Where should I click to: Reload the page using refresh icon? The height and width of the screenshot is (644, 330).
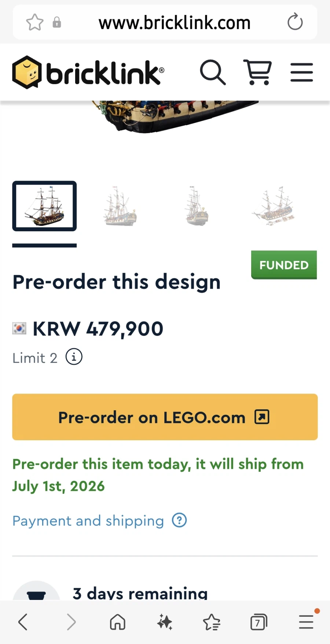tap(295, 22)
